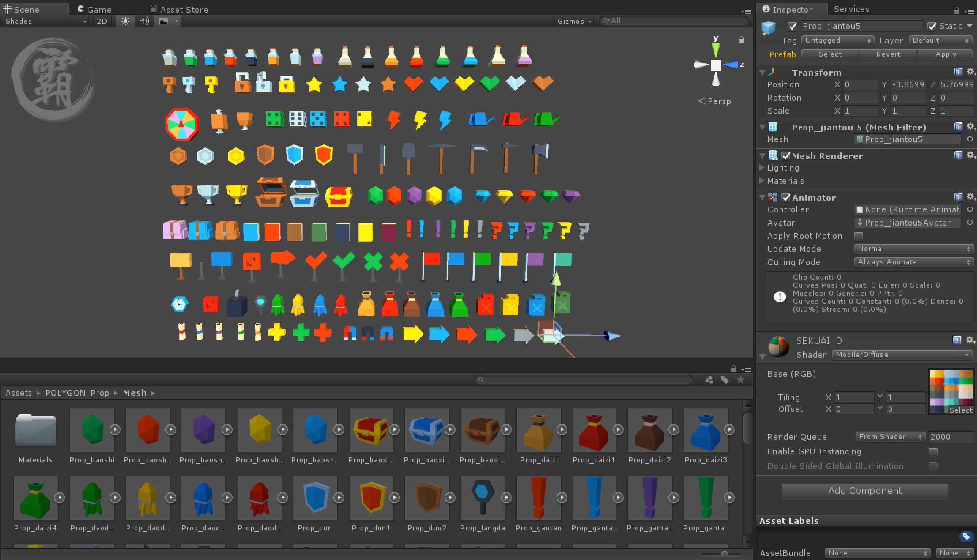This screenshot has height=560, width=977.
Task: Switch to the Services tab
Action: (851, 9)
